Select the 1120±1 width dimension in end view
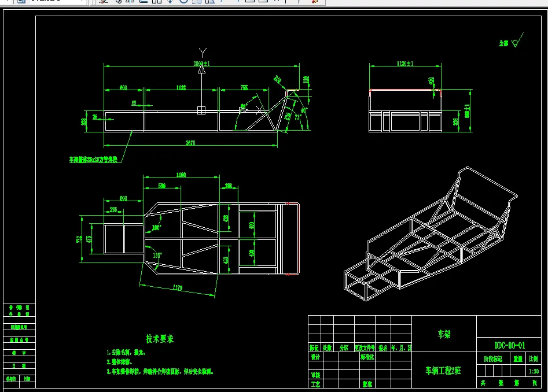This screenshot has height=392, width=548. tap(405, 64)
